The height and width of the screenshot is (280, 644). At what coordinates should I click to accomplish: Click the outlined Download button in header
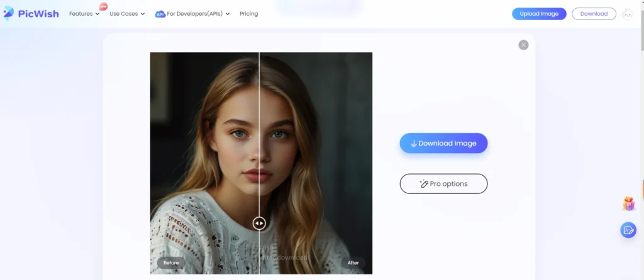click(594, 14)
